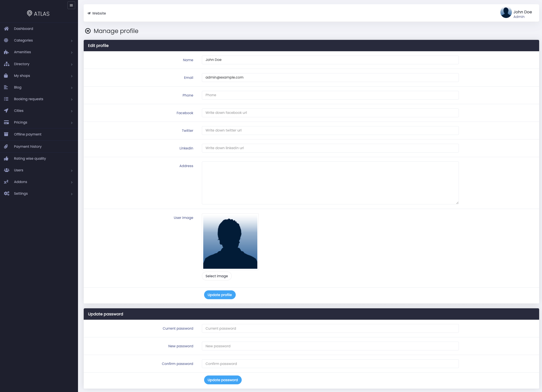The image size is (542, 392).
Task: Click the Settings gears icon
Action: point(7,194)
